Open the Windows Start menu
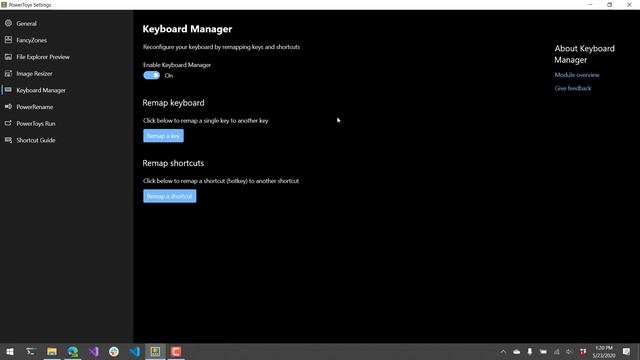Screen dimensions: 640x360 pos(10,351)
